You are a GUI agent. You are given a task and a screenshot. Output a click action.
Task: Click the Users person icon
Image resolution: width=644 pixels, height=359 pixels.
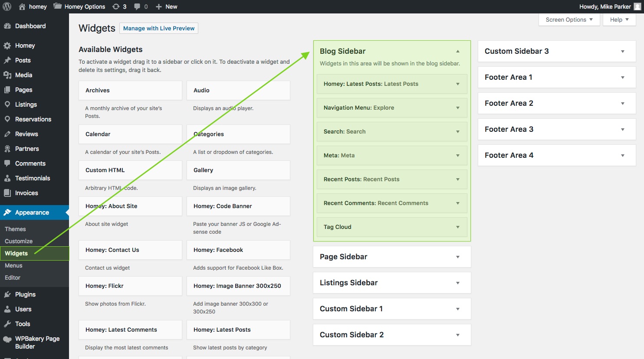[x=7, y=309]
